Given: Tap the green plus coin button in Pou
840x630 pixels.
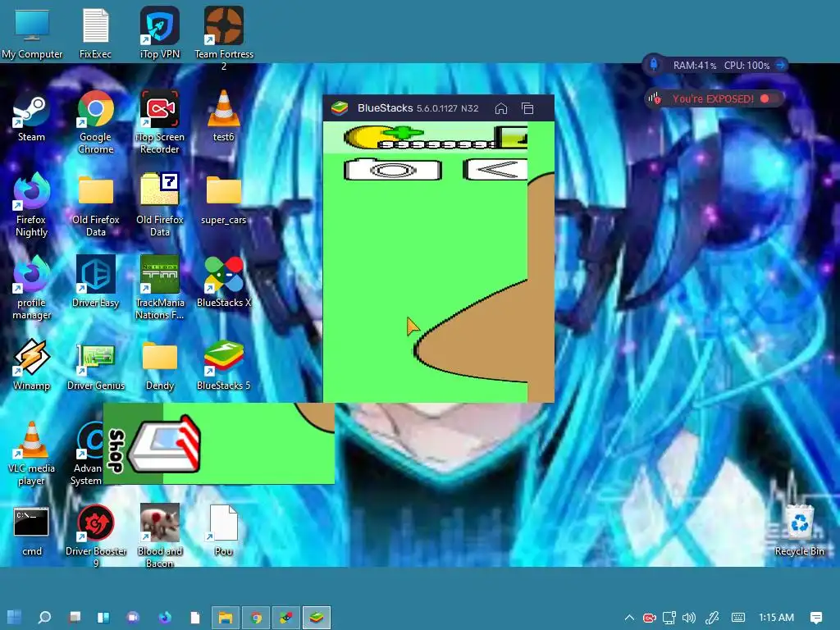Looking at the screenshot, I should click(x=403, y=132).
